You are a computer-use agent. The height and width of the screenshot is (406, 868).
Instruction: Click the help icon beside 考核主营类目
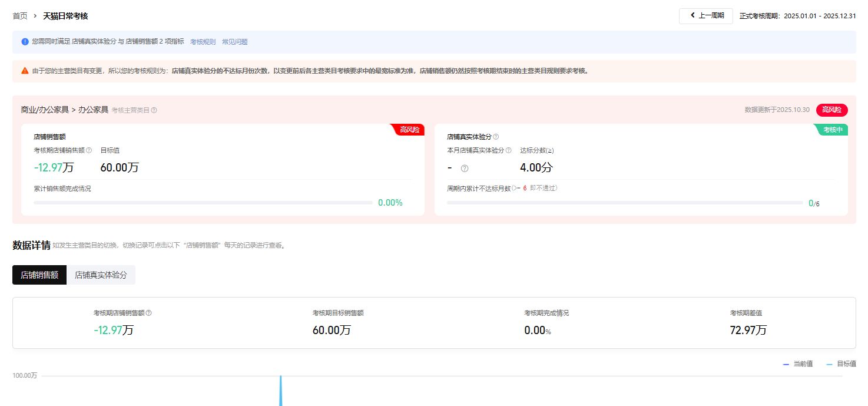tap(154, 110)
